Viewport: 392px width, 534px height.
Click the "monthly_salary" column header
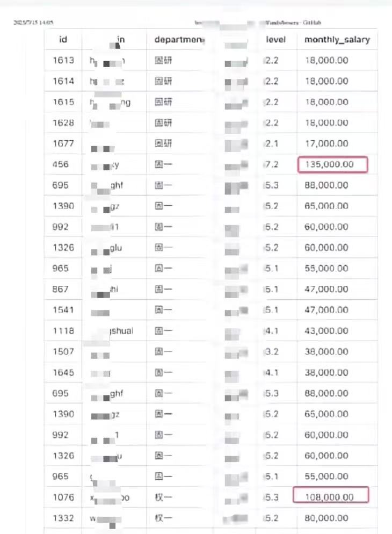pyautogui.click(x=337, y=40)
